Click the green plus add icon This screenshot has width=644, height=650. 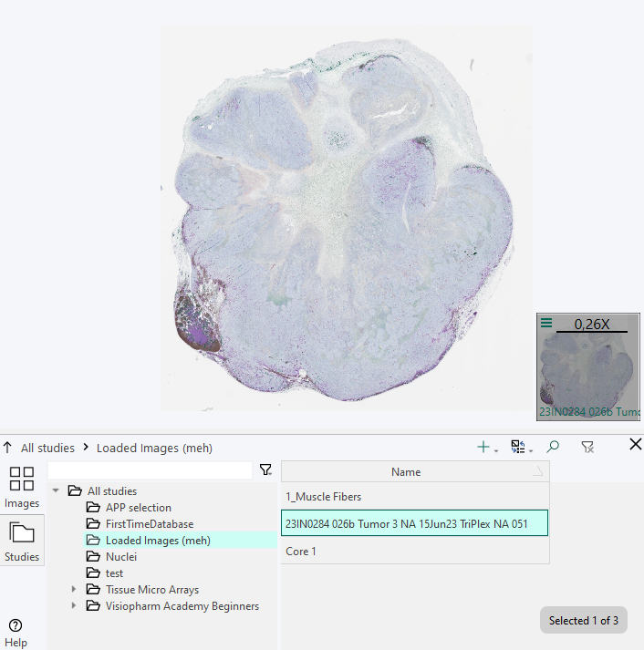(483, 447)
